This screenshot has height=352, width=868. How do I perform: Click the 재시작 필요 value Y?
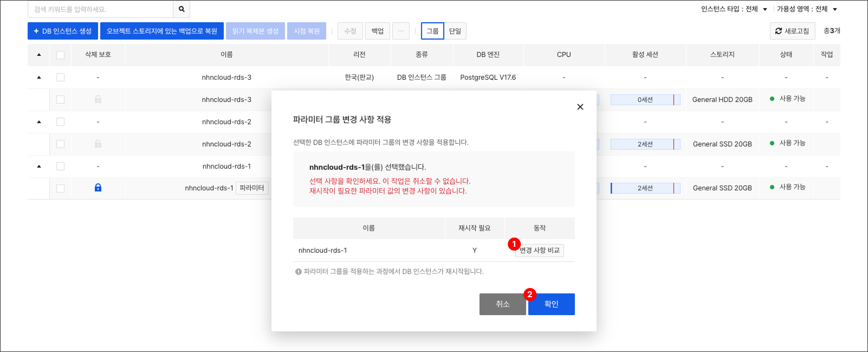(475, 251)
